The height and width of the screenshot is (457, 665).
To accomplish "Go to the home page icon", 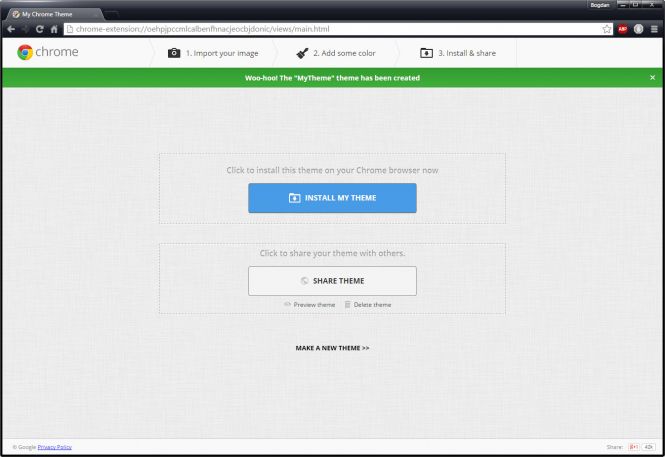I will coord(54,29).
